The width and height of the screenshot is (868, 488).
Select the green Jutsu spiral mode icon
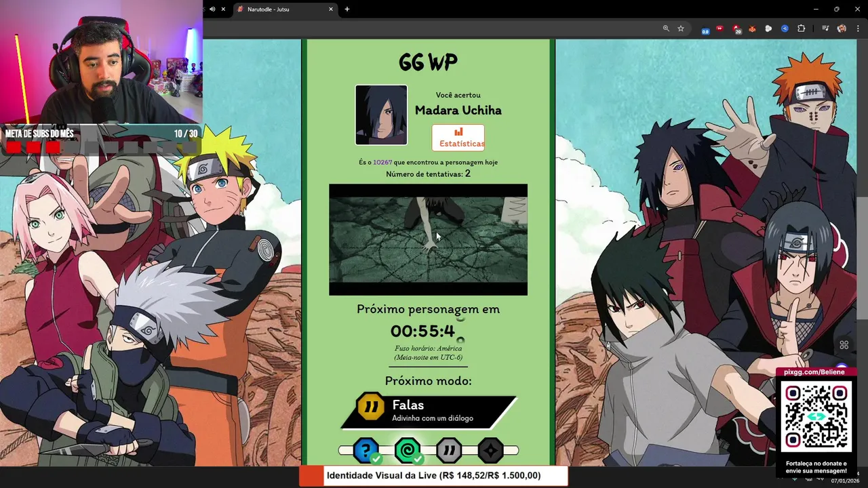pos(408,450)
